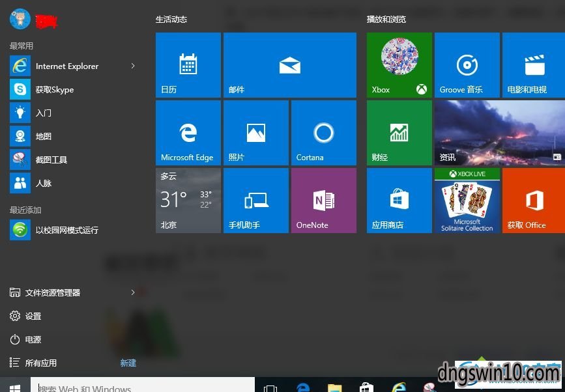
Task: Launch Microsoft Solitaire Collection tile
Action: pyautogui.click(x=467, y=201)
